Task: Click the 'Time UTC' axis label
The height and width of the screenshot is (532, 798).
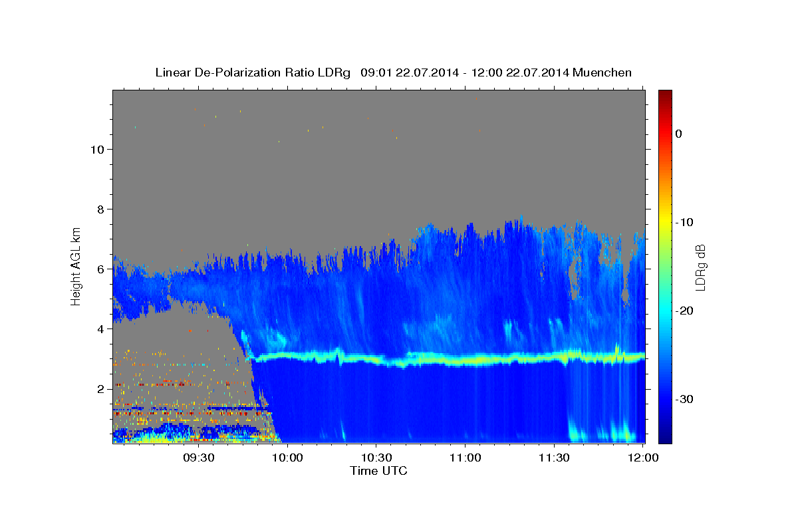Action: coord(378,471)
